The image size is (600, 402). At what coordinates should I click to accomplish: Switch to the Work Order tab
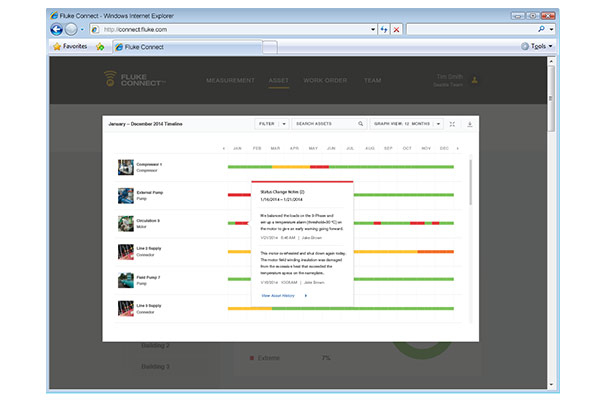pos(325,80)
